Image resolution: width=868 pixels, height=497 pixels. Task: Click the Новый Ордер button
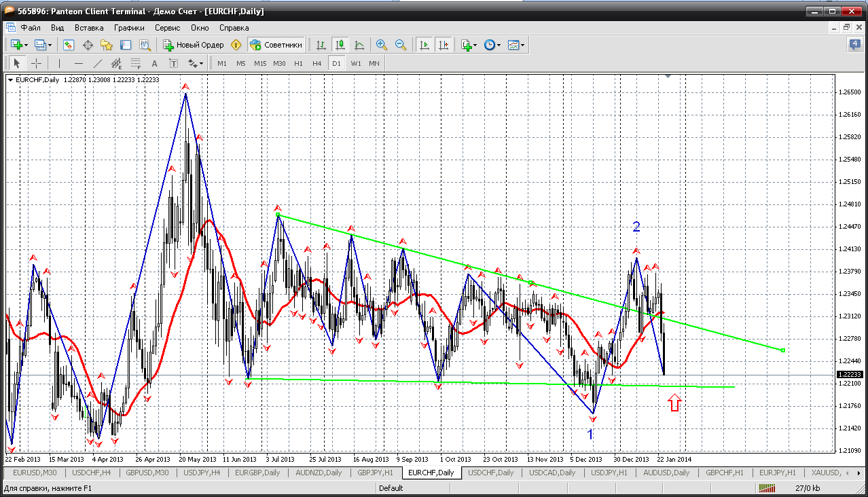194,45
